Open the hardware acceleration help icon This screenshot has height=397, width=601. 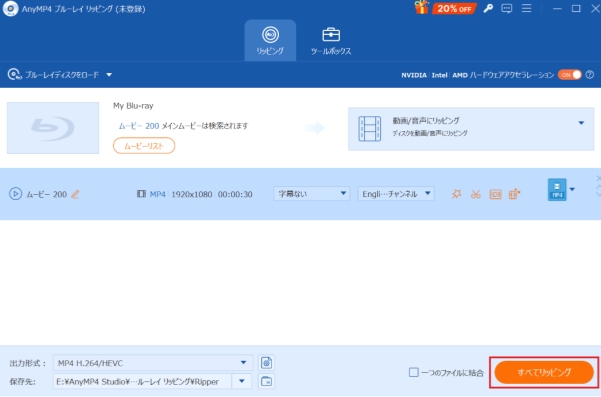point(590,75)
